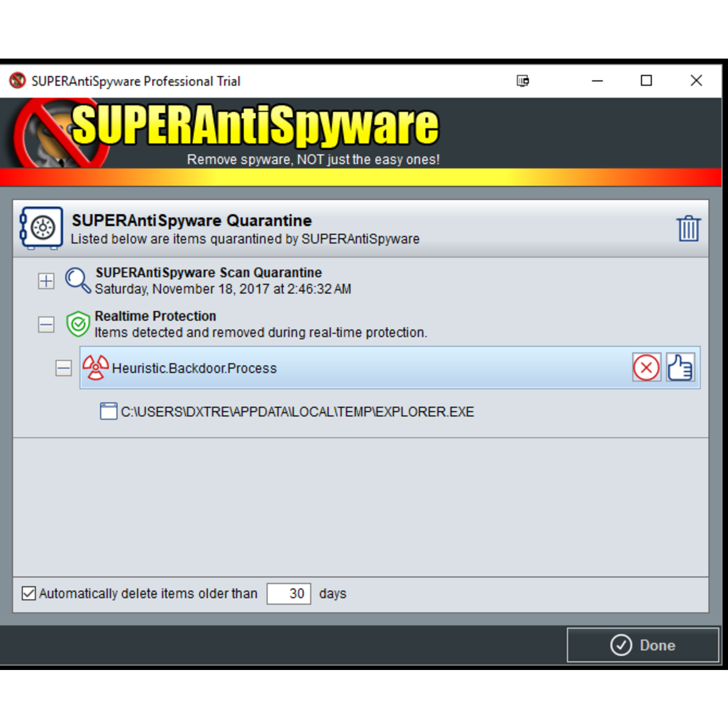The height and width of the screenshot is (728, 728).
Task: Remove Heuristic.Backdoor.Process with red X button
Action: point(647,367)
